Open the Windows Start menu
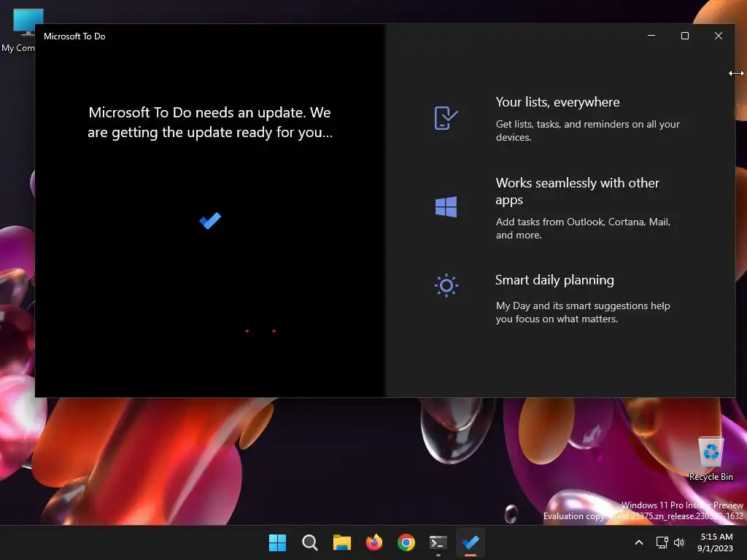Screen dimensions: 747x560 [277, 542]
